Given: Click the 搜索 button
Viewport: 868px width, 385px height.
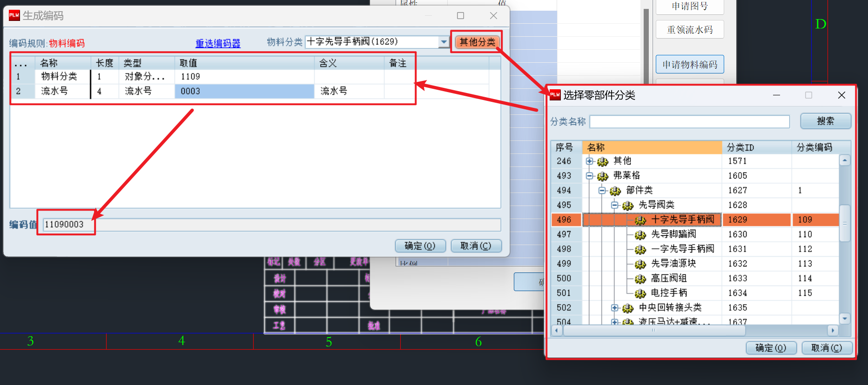Looking at the screenshot, I should [826, 121].
